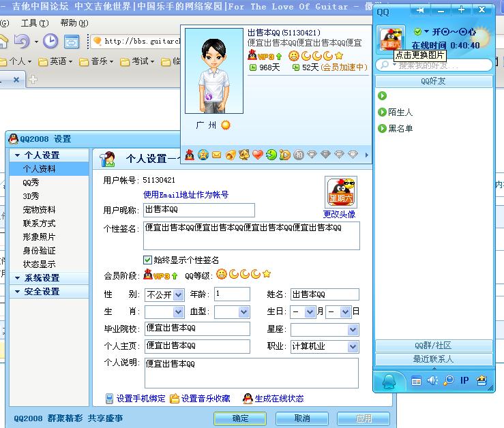
Task: Click the 年龄 input field
Action: [x=232, y=294]
